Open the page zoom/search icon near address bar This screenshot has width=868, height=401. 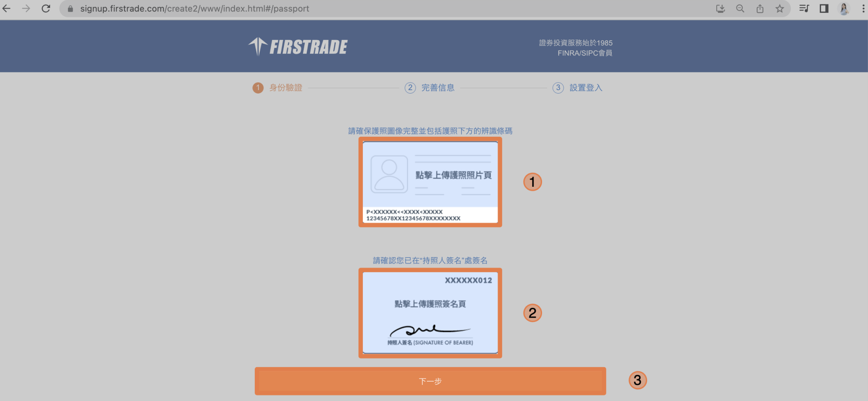point(740,8)
